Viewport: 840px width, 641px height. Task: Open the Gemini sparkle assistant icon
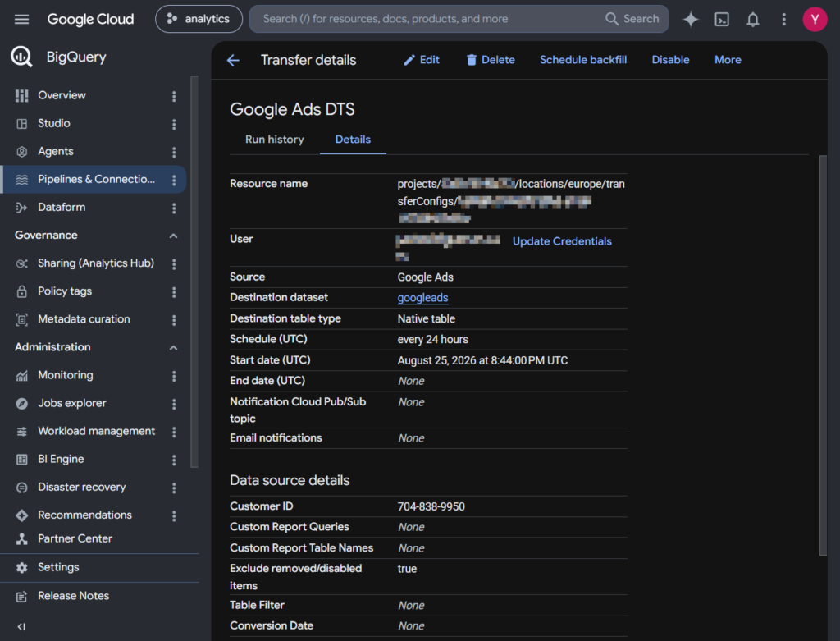(x=691, y=20)
